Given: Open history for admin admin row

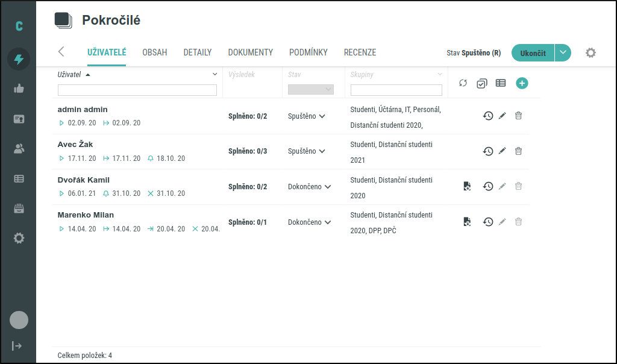Looking at the screenshot, I should point(488,115).
